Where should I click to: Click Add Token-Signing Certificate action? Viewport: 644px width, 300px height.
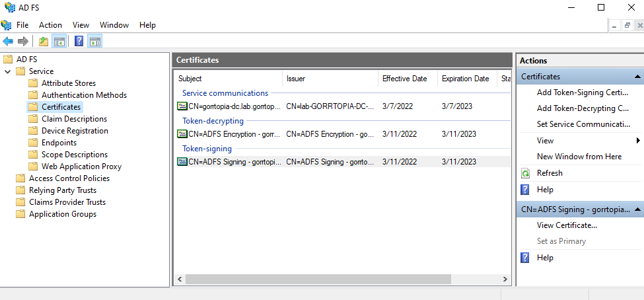pos(583,93)
